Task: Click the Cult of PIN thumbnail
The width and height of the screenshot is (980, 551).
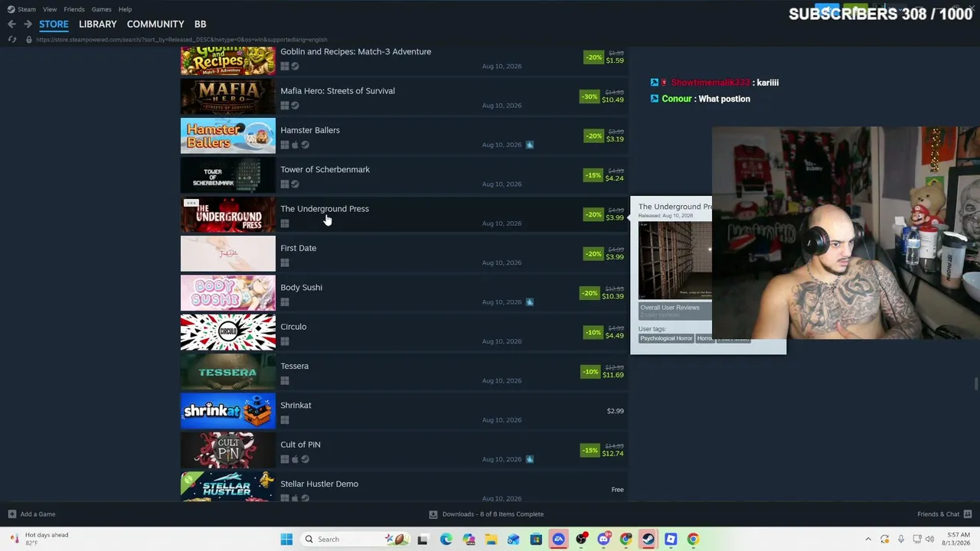Action: (x=227, y=451)
